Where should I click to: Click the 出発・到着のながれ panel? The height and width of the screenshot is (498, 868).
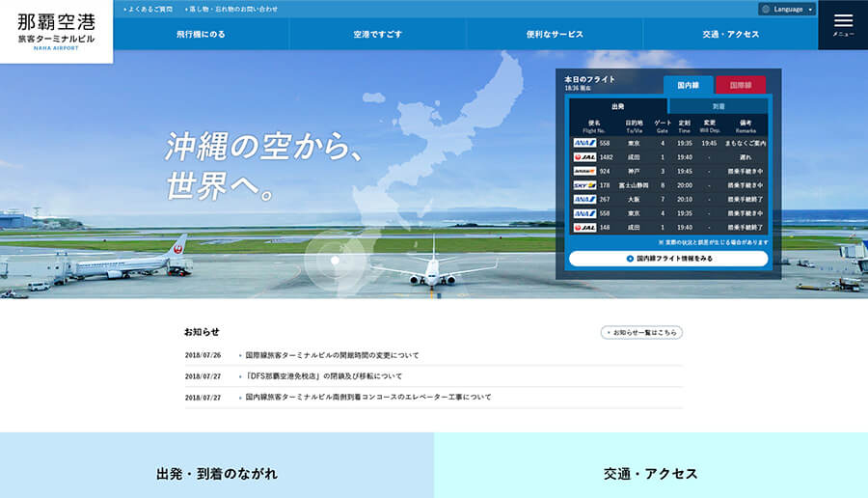pos(217,474)
